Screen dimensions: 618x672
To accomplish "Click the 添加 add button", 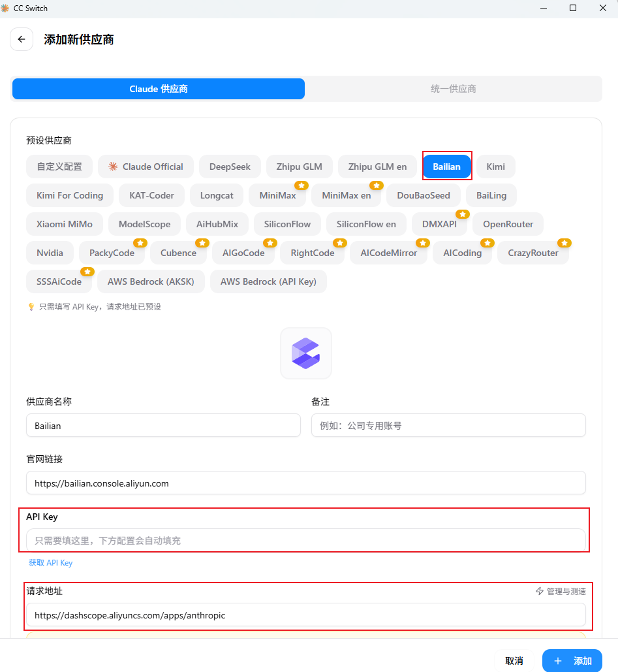I will (572, 661).
